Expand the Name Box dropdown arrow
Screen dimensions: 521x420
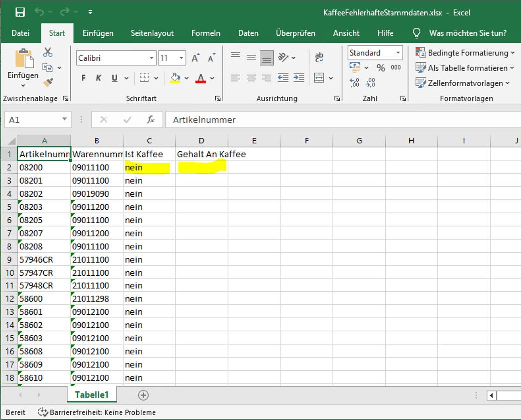(64, 120)
